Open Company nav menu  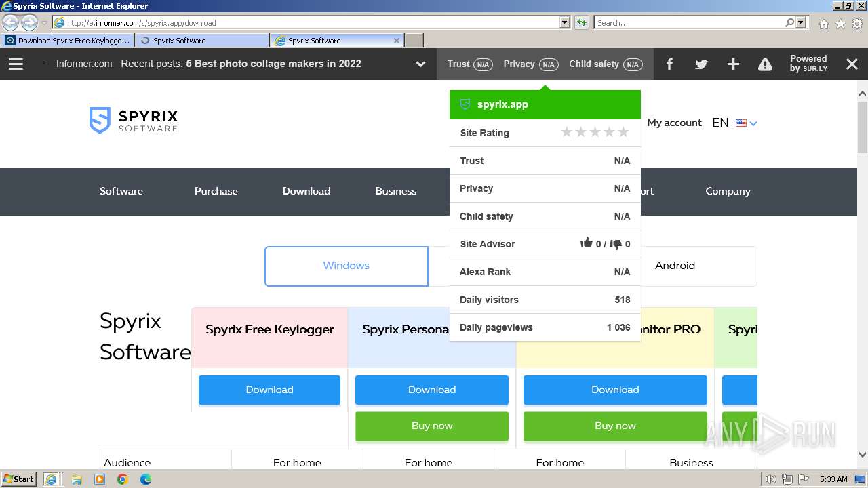click(728, 191)
